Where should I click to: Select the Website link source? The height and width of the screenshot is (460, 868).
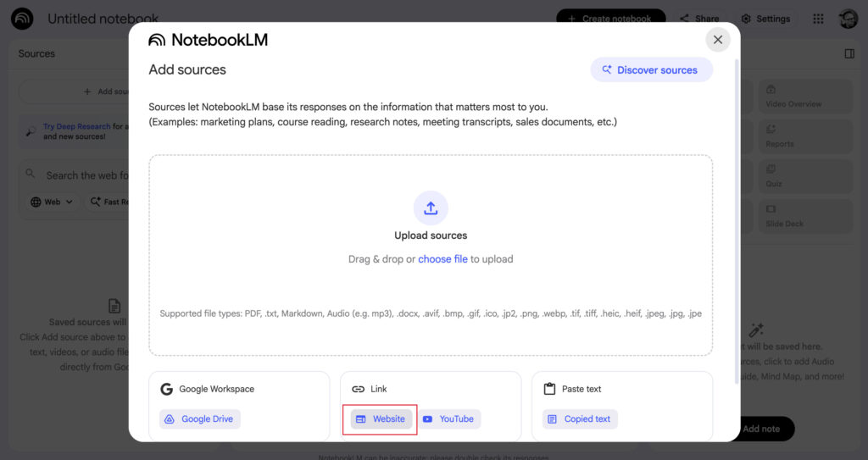[381, 419]
